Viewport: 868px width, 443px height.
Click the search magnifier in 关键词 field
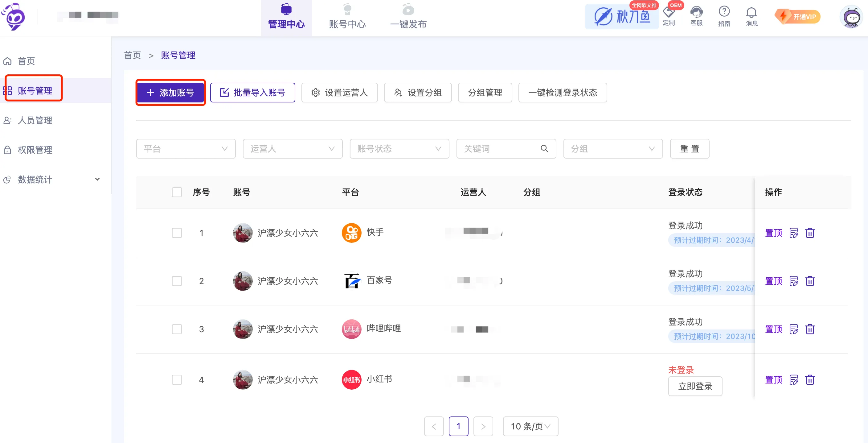pos(544,149)
